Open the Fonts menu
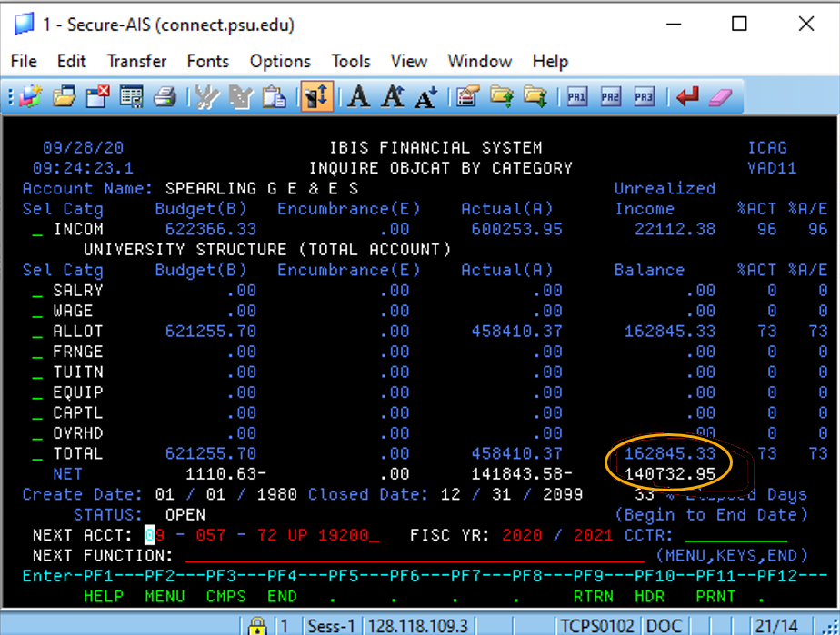Screen dimensions: 840x635 point(207,61)
